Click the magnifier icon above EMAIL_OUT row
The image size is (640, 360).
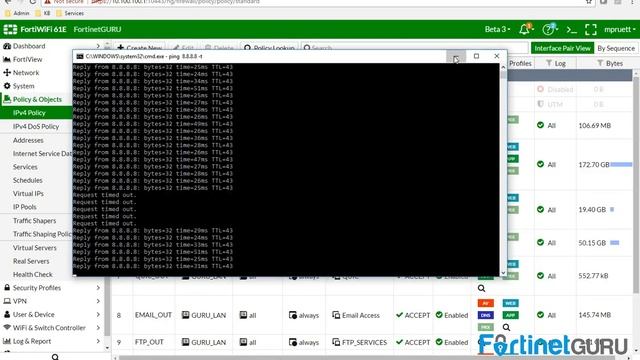tap(482, 288)
